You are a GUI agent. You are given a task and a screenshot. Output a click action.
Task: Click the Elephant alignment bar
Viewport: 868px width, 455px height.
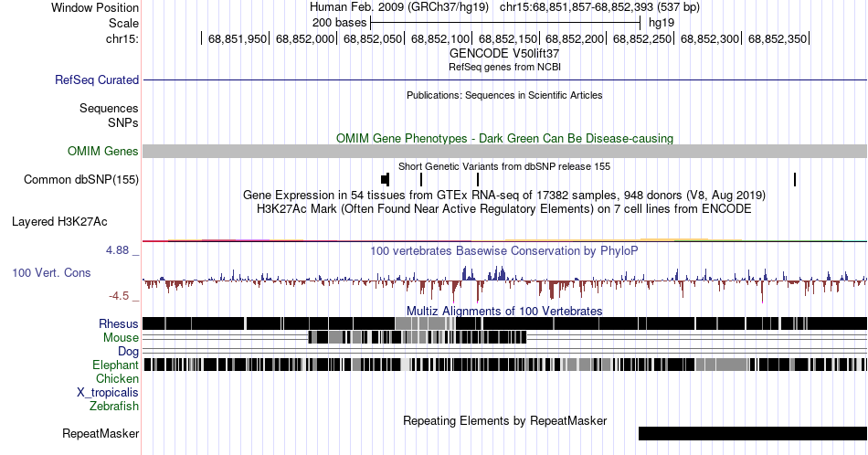(505, 365)
